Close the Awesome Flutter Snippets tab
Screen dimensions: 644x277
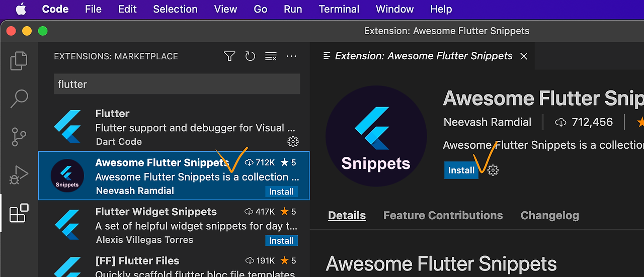click(524, 56)
